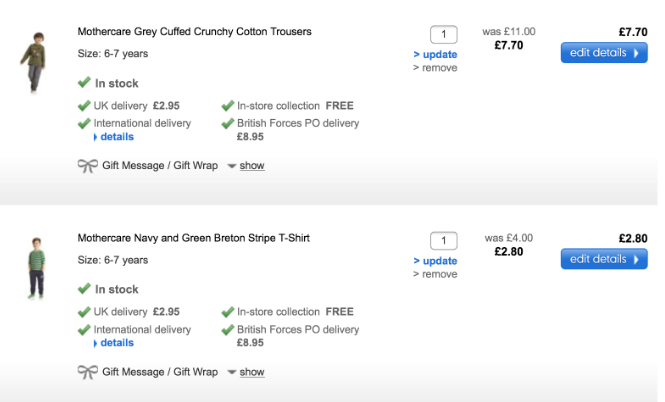
Task: Click the gift bow icon for Breton T-Shirt
Action: click(87, 372)
